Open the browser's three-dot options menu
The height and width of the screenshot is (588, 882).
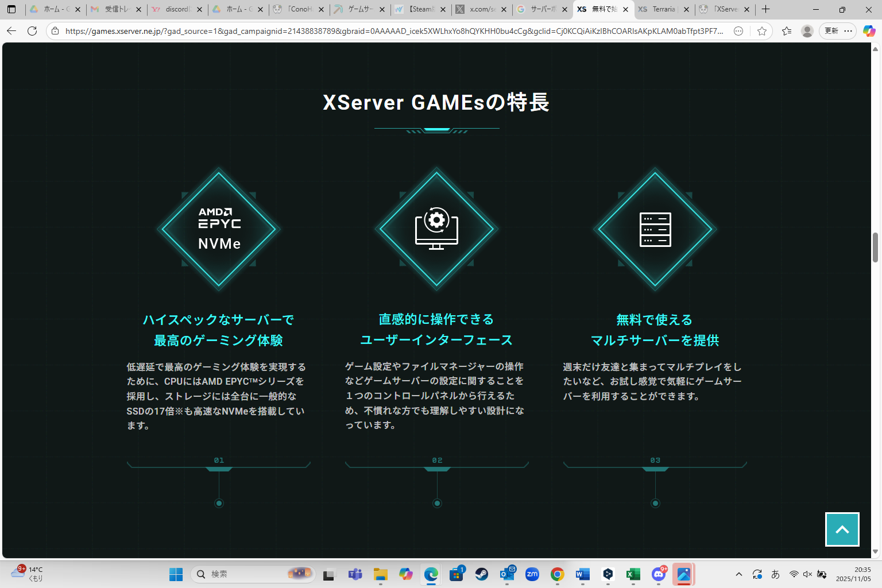[848, 31]
